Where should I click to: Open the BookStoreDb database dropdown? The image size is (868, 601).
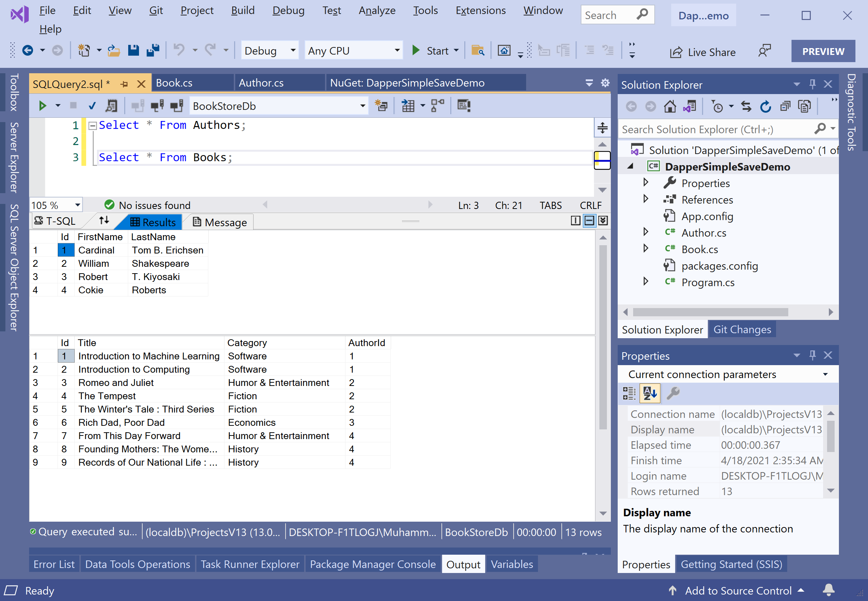[362, 106]
